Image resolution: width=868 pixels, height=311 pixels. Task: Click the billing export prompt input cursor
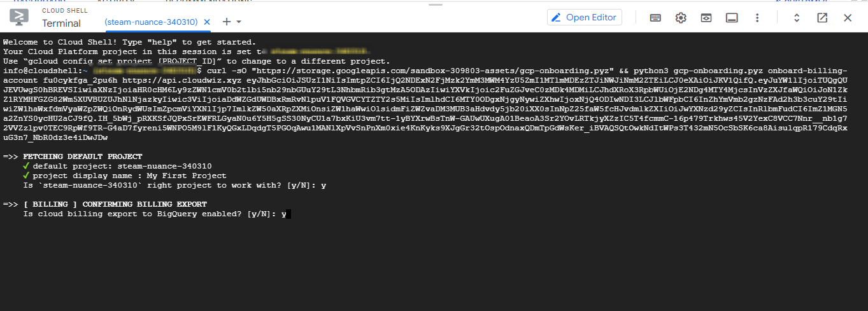286,214
